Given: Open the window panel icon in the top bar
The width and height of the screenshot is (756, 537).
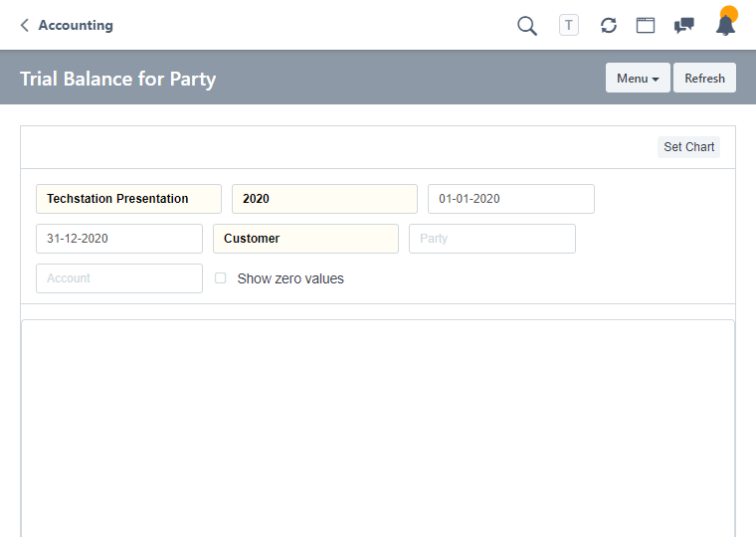Looking at the screenshot, I should 646,26.
